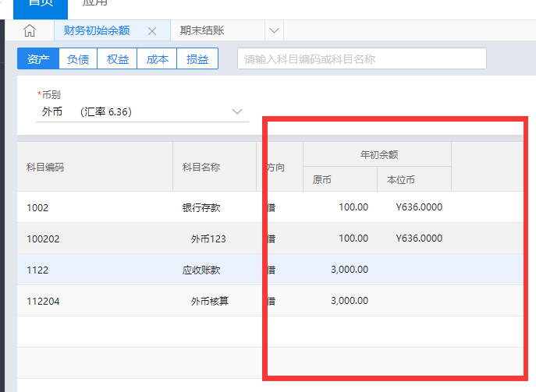Select the 损益 category button

[197, 59]
